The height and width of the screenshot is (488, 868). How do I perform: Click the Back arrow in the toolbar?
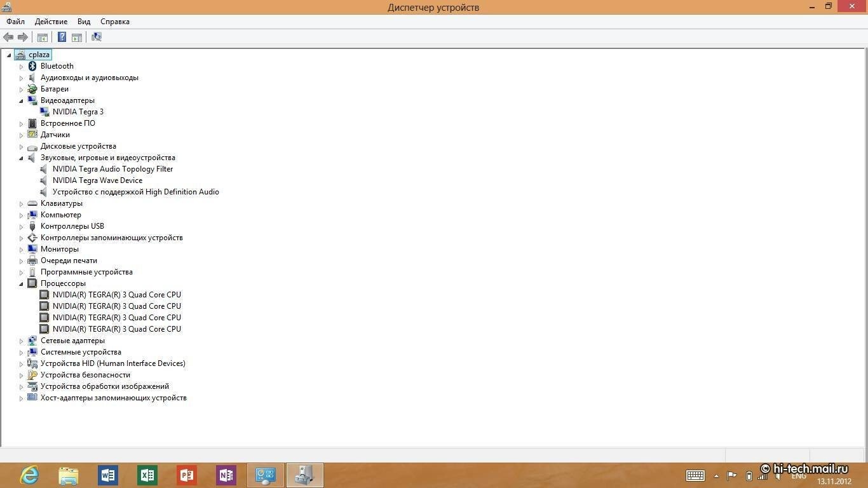(x=8, y=37)
